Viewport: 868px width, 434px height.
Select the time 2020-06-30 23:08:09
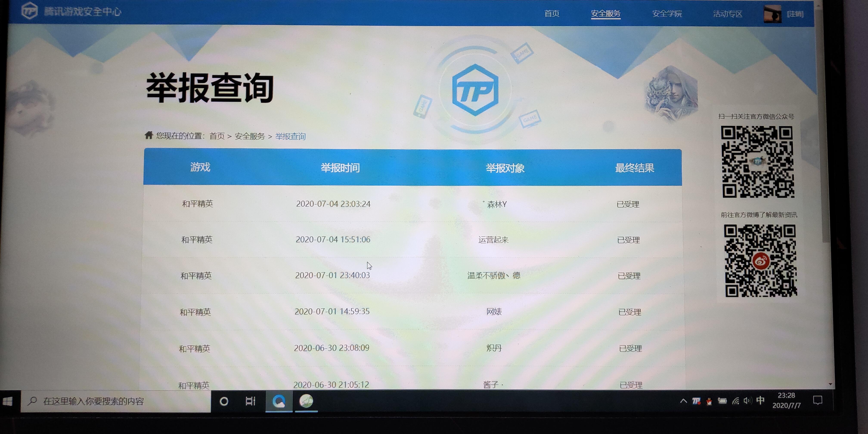pos(332,348)
